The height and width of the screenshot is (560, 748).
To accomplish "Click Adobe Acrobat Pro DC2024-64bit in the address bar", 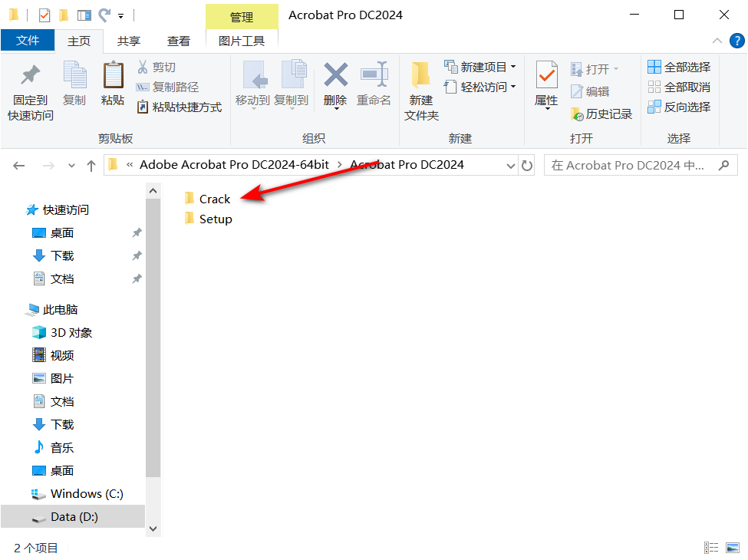I will click(234, 165).
